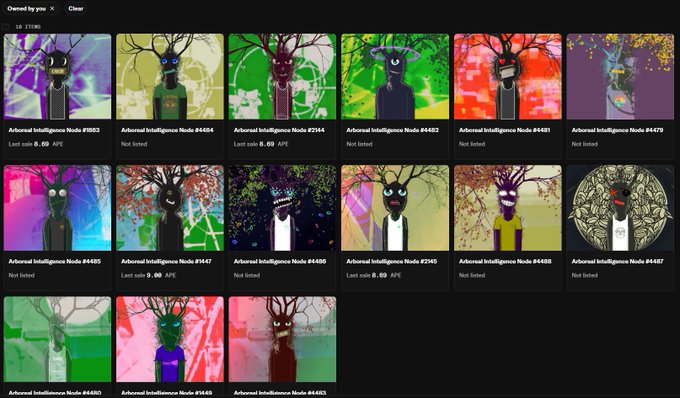Open thumbnail of Node #4484 in green shirt
Image resolution: width=680 pixels, height=398 pixels.
tap(170, 76)
